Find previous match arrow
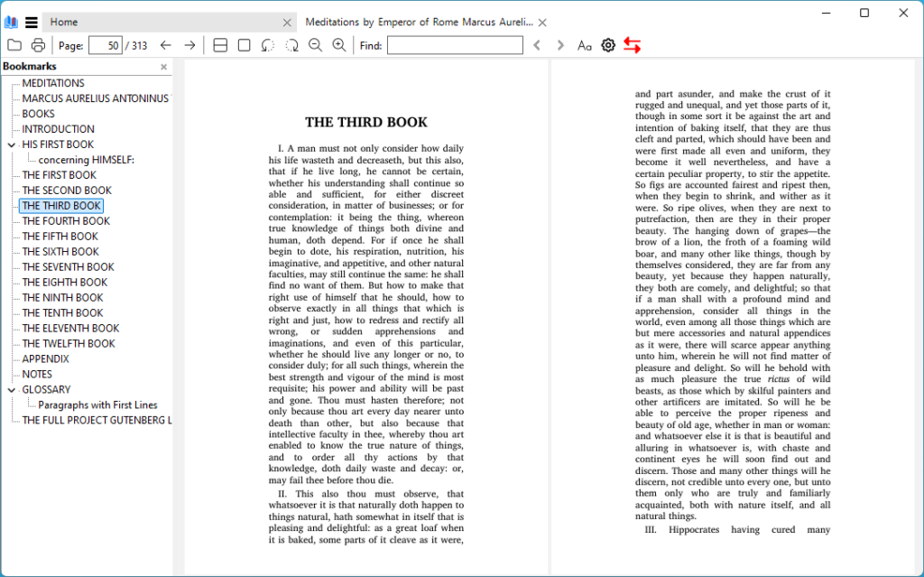This screenshot has height=577, width=924. 537,45
